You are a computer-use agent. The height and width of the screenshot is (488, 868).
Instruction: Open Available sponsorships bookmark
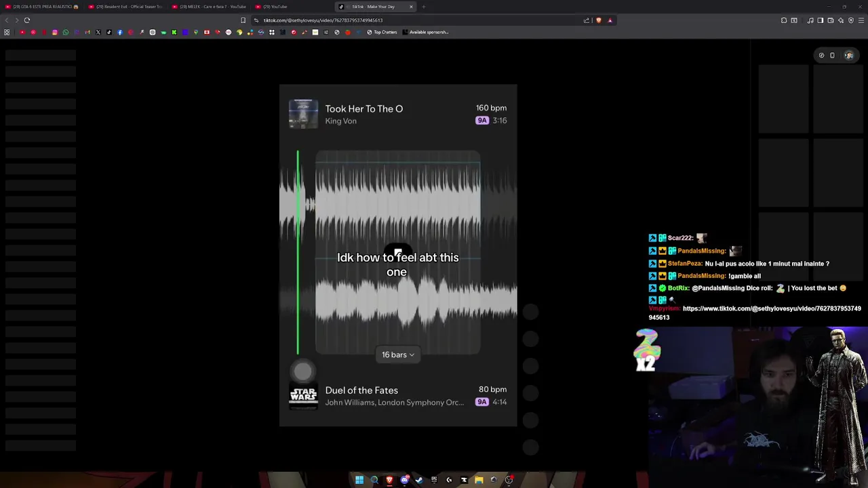[425, 32]
